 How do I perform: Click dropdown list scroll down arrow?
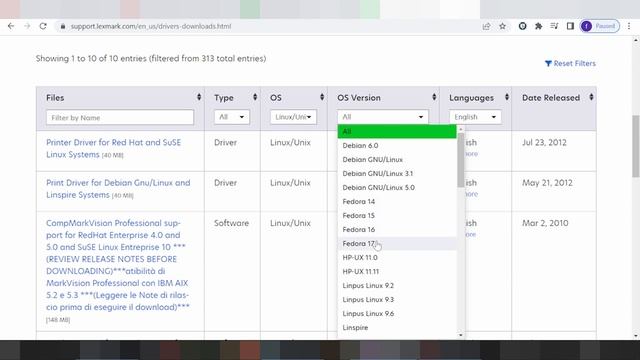click(x=461, y=335)
